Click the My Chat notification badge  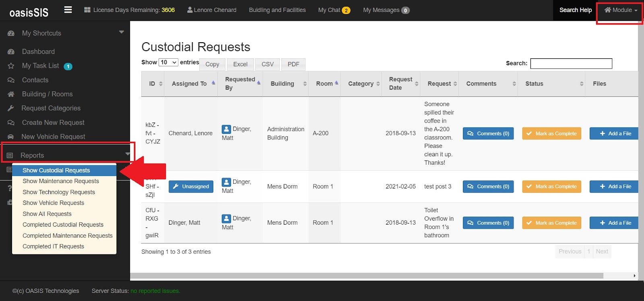click(x=346, y=10)
